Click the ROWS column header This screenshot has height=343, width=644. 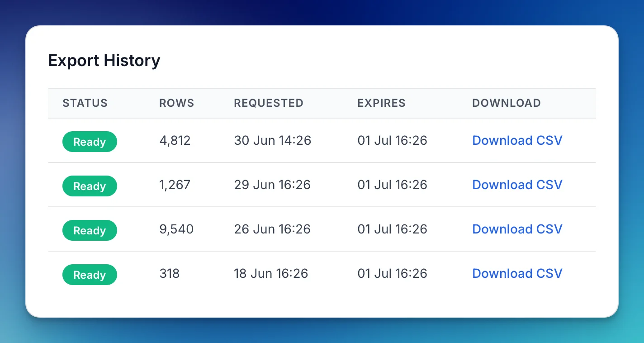(x=177, y=103)
